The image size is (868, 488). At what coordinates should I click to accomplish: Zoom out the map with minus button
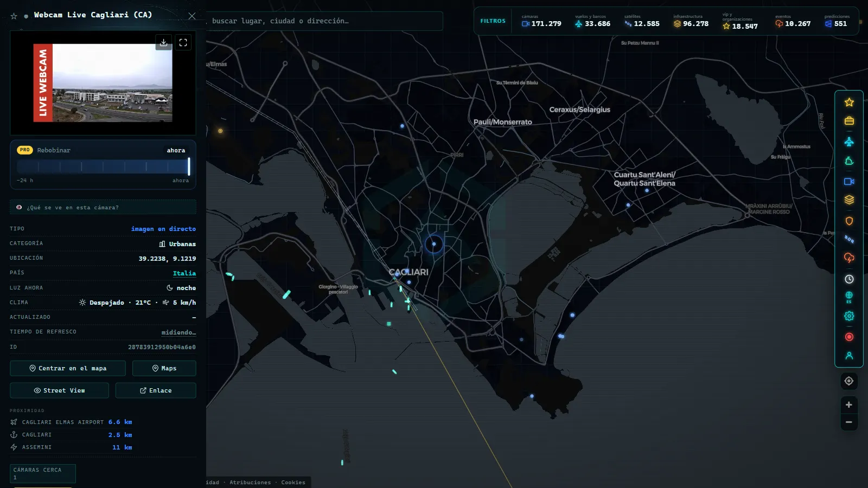coord(849,422)
